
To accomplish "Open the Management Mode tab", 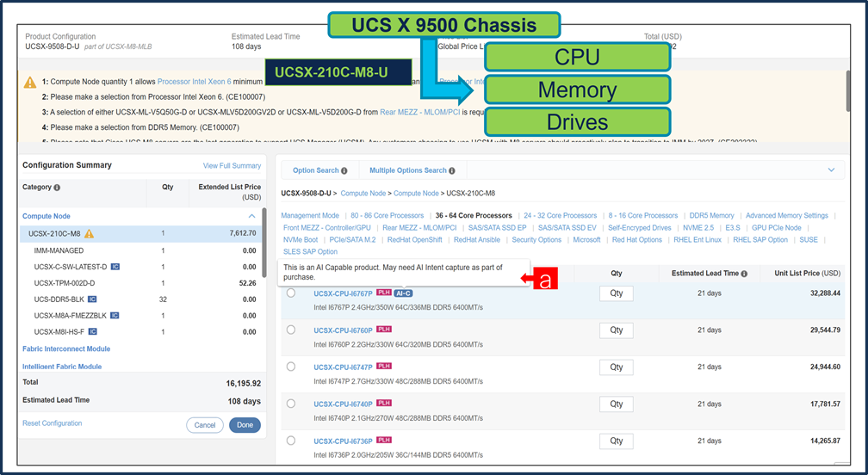I will 310,216.
